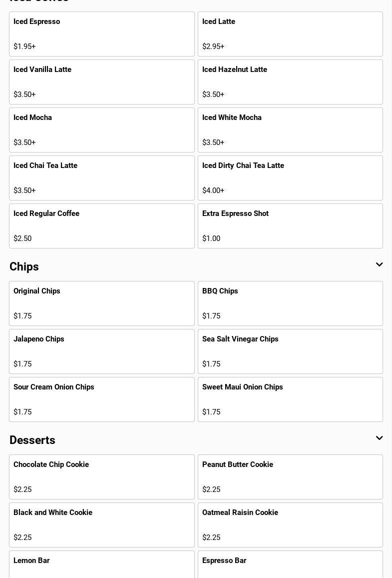Click the Iced Mocha item

[102, 130]
